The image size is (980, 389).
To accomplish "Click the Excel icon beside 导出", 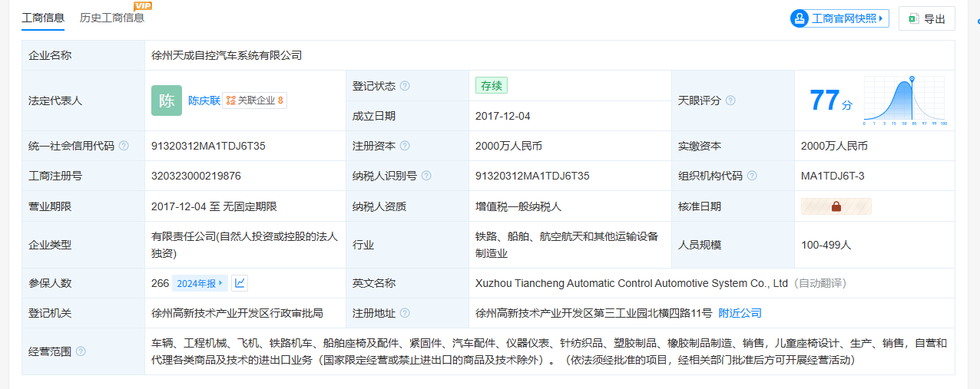I will tap(914, 18).
